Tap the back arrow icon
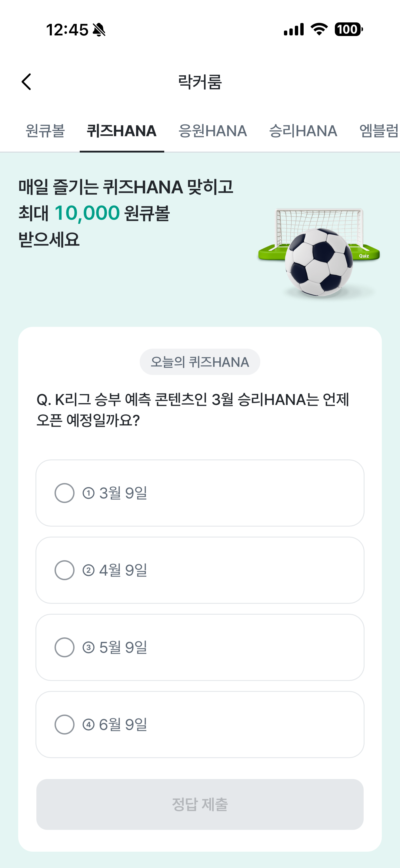400x868 pixels. [26, 82]
